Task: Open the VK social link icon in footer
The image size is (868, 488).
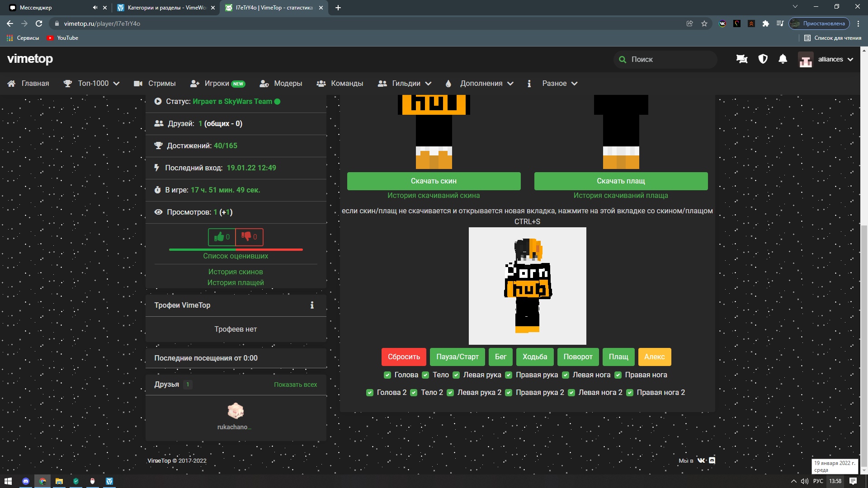Action: pyautogui.click(x=701, y=460)
